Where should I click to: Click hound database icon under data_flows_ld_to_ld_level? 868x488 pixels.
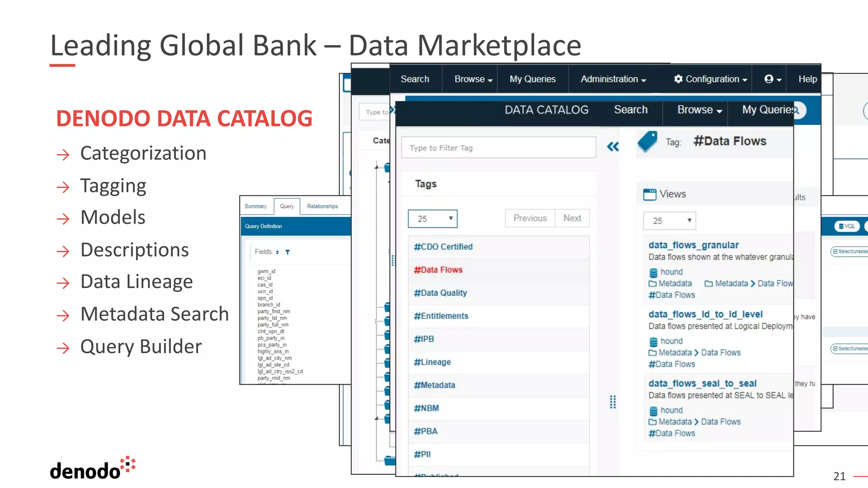pyautogui.click(x=653, y=341)
